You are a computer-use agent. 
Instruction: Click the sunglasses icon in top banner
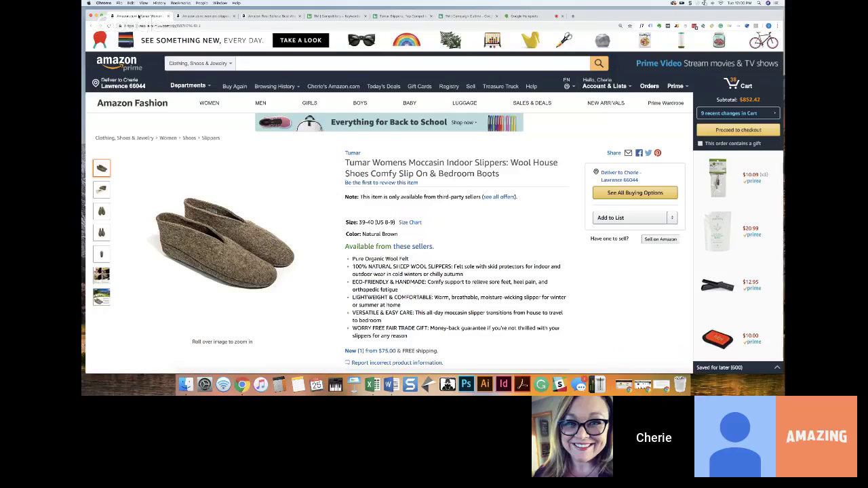coord(361,40)
